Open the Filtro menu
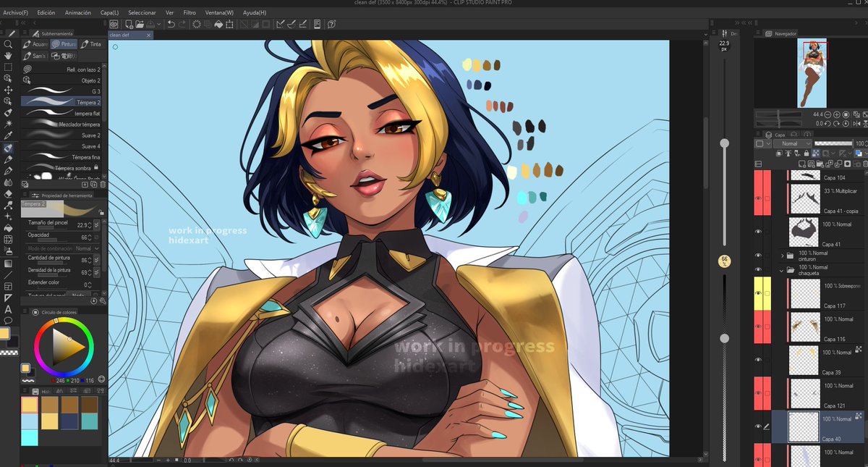This screenshot has width=868, height=467. [190, 13]
